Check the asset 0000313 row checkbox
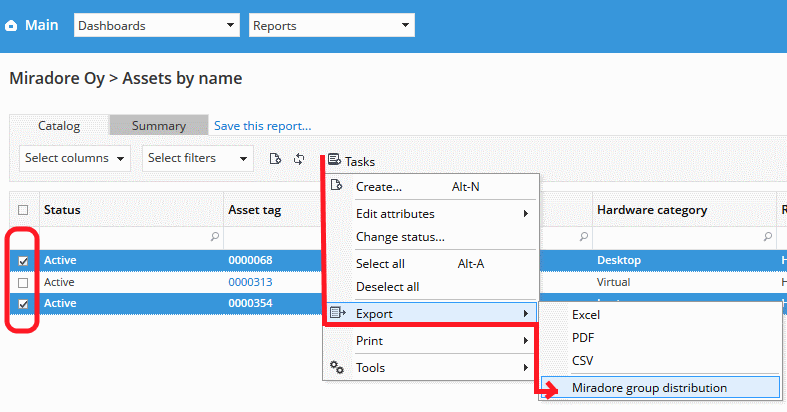Viewport: 787px width, 412px height. tap(23, 283)
